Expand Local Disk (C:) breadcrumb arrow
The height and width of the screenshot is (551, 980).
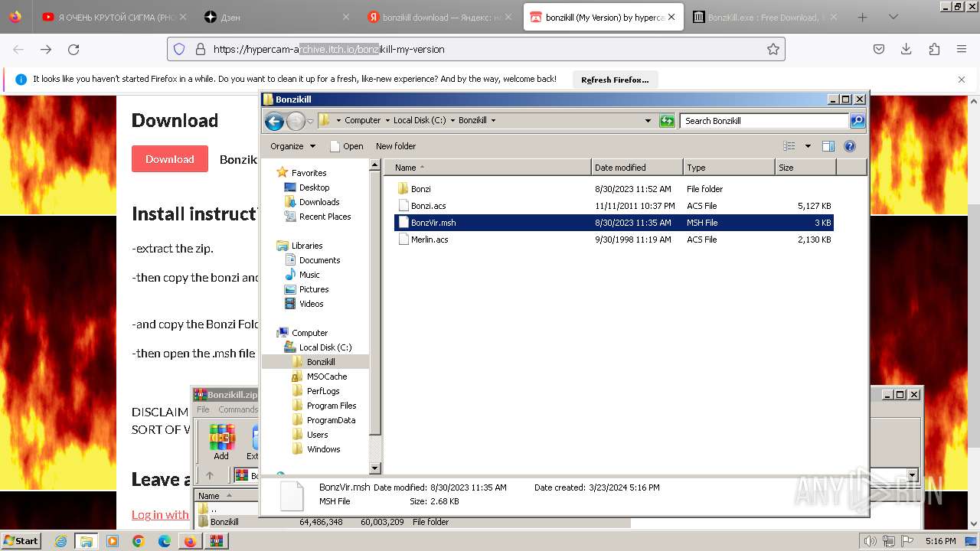452,120
